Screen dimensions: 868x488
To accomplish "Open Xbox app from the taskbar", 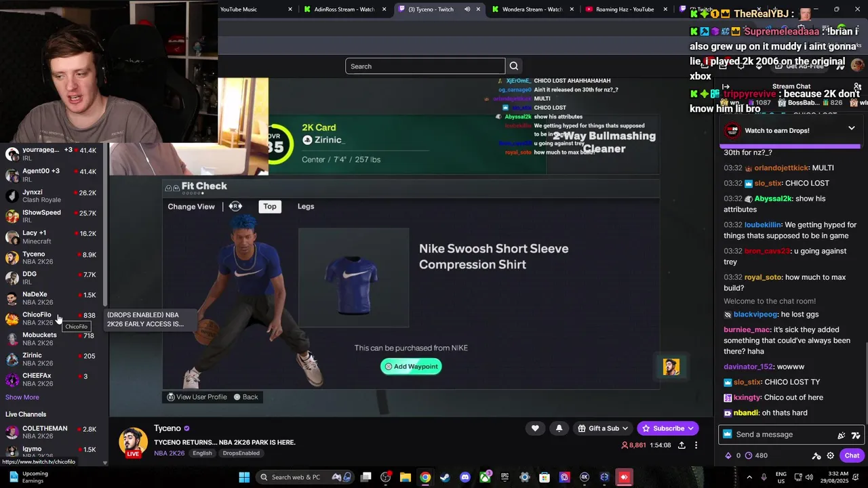I will pos(485,477).
